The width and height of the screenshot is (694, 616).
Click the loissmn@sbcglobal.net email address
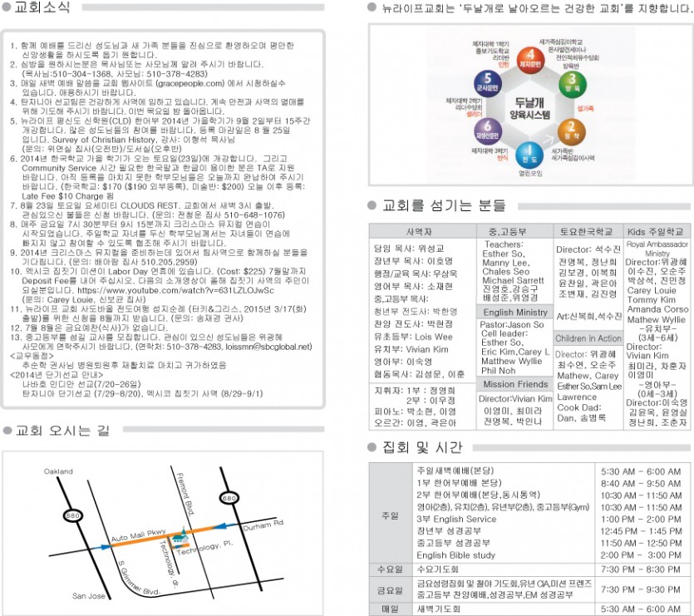[x=268, y=347]
